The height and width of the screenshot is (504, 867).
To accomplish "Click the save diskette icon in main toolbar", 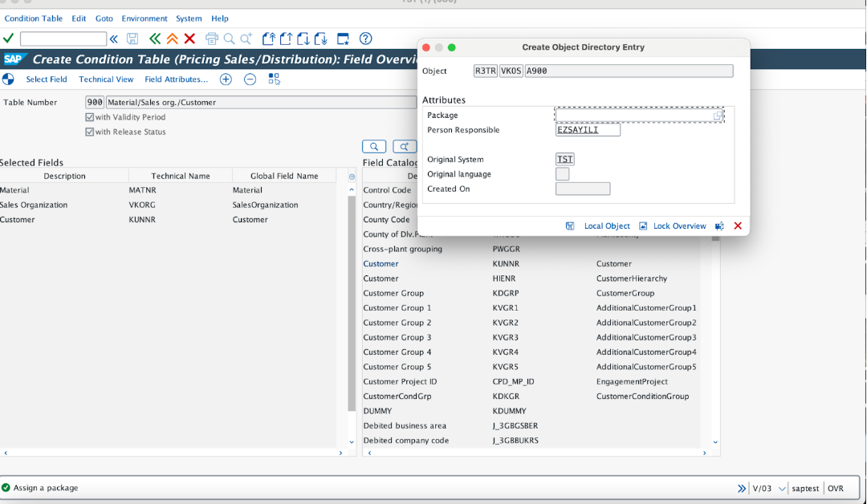I will point(132,39).
